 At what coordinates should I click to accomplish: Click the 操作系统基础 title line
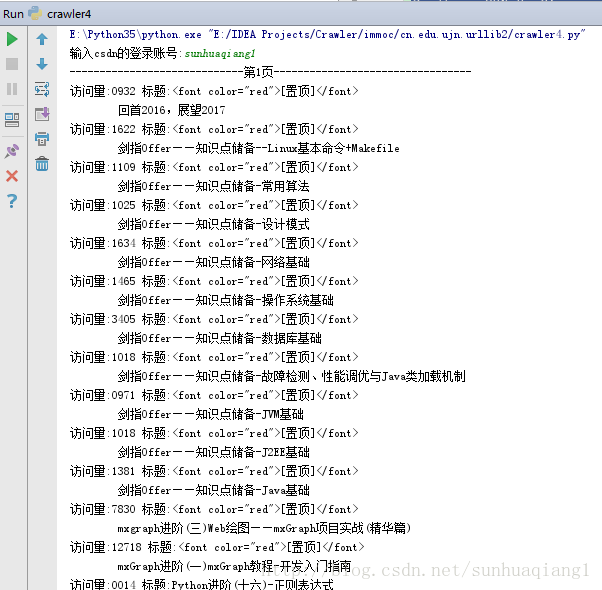225,300
